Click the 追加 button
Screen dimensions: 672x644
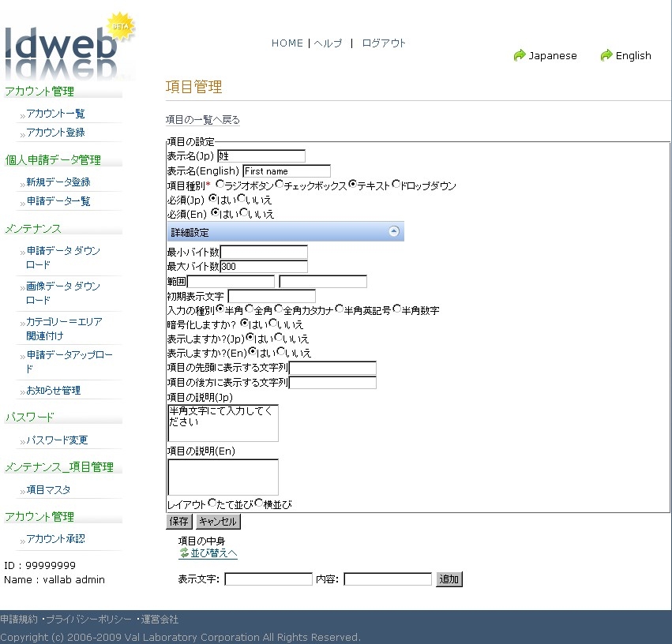(449, 579)
